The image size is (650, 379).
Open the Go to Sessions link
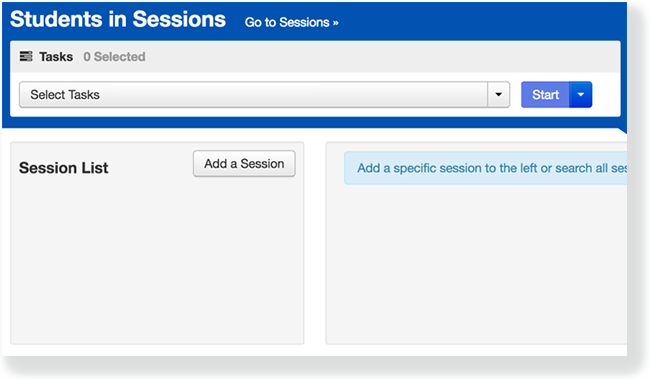pos(291,22)
